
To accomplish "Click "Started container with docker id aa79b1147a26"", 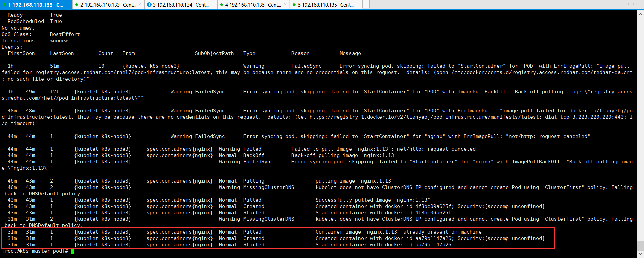I will 383,245.
